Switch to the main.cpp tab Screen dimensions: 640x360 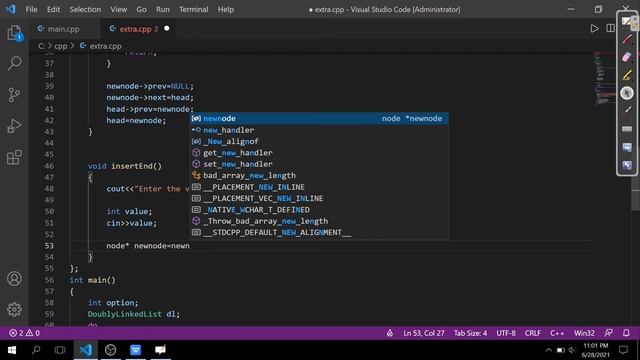(64, 29)
